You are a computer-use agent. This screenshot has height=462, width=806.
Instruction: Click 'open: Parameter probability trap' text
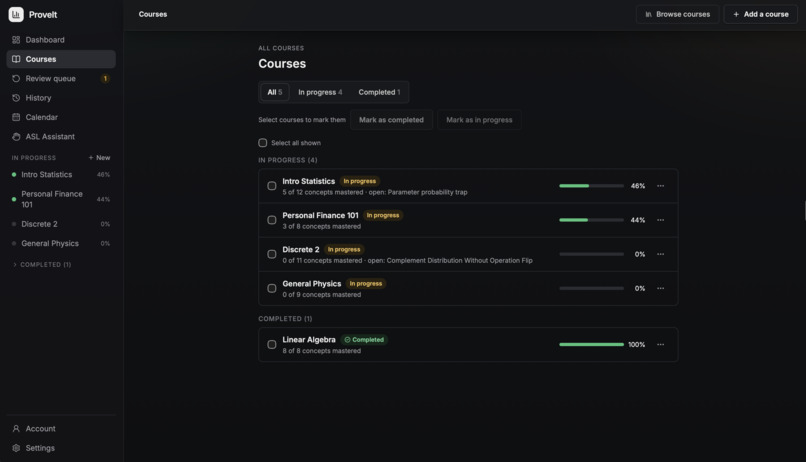418,192
